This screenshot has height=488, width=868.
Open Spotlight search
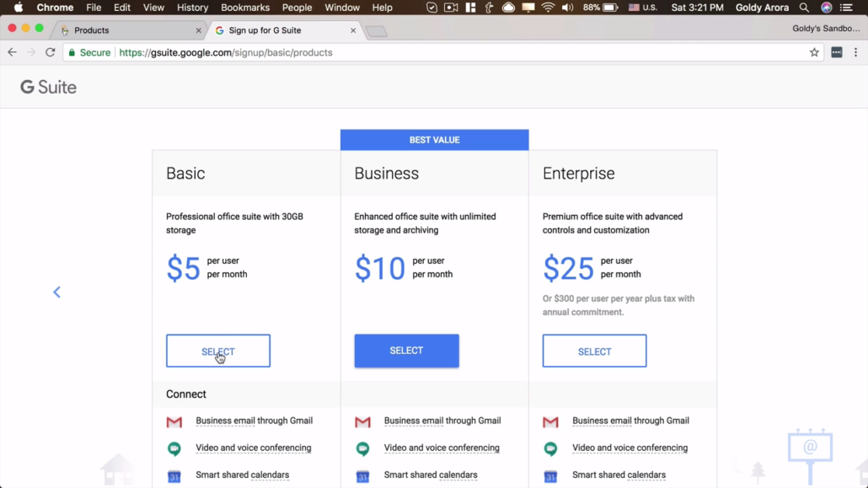point(804,8)
